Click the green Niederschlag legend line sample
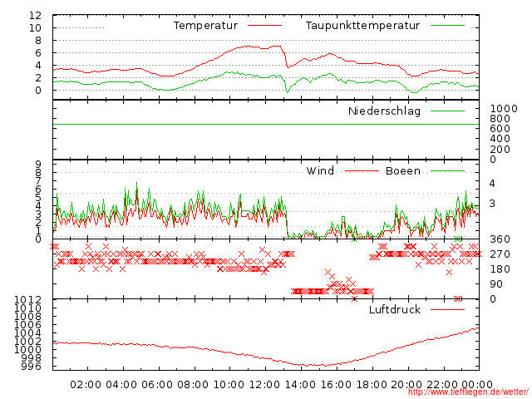 coord(447,111)
